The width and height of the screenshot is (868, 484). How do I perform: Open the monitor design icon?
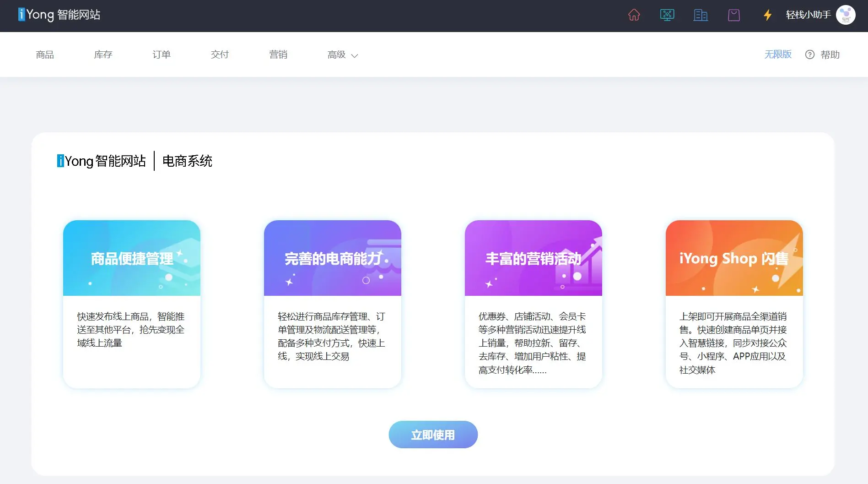click(x=667, y=15)
